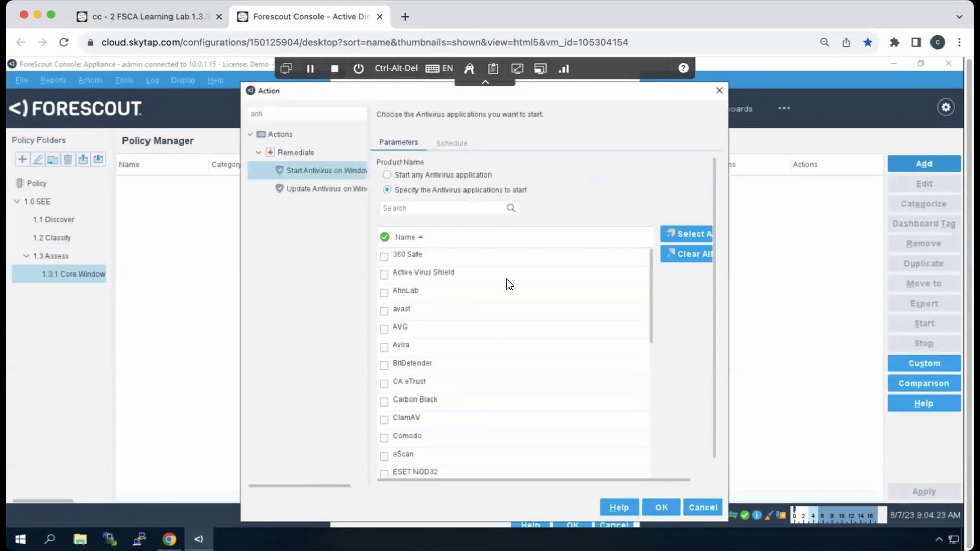Check the eScan checkbox

(x=384, y=456)
